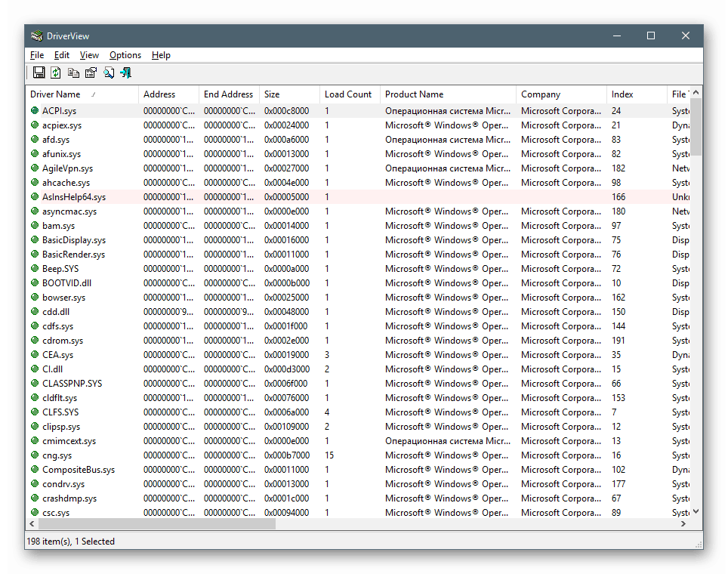Click the Copy selected items icon

click(73, 73)
